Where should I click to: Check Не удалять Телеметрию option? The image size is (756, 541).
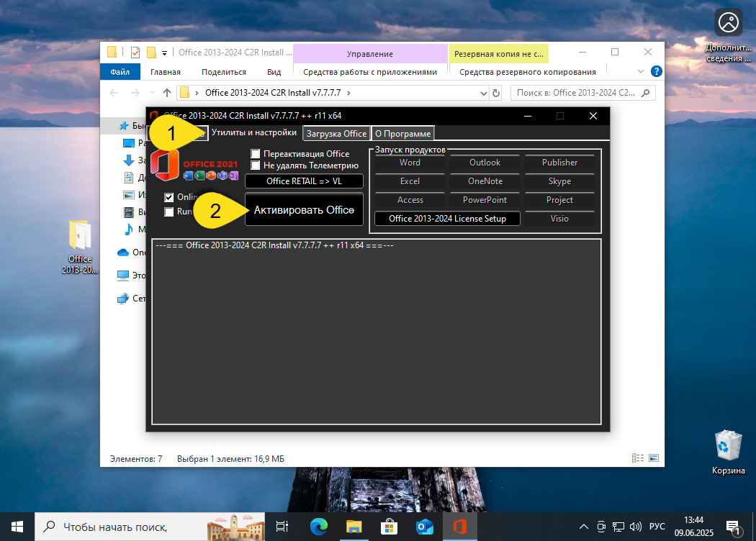(255, 165)
